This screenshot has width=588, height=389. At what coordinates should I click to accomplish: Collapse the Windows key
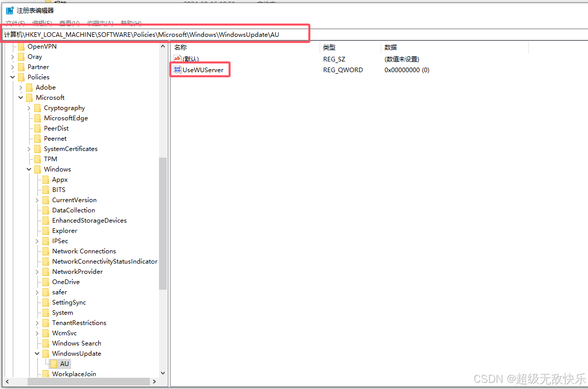pyautogui.click(x=29, y=169)
